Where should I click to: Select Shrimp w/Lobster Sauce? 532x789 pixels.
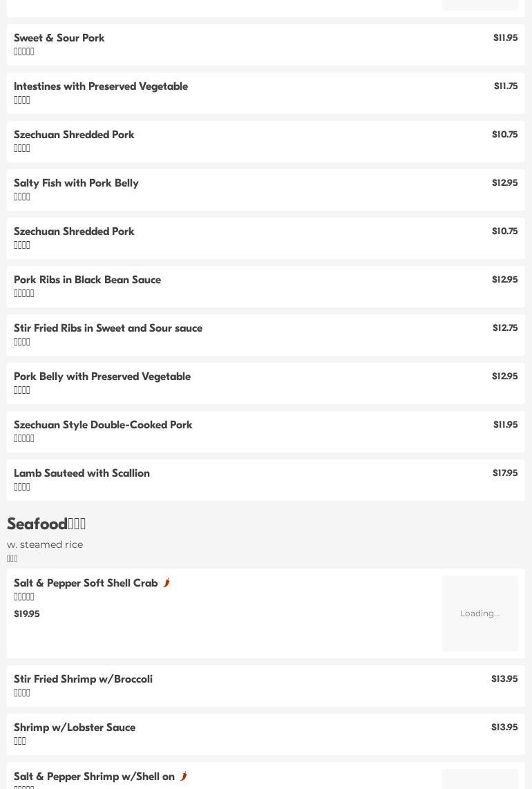[75, 728]
